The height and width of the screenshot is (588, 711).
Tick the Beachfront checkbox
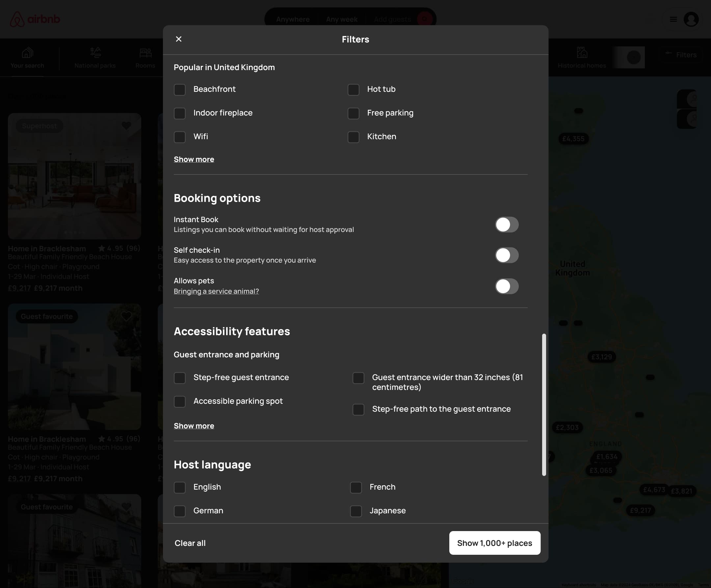coord(179,90)
